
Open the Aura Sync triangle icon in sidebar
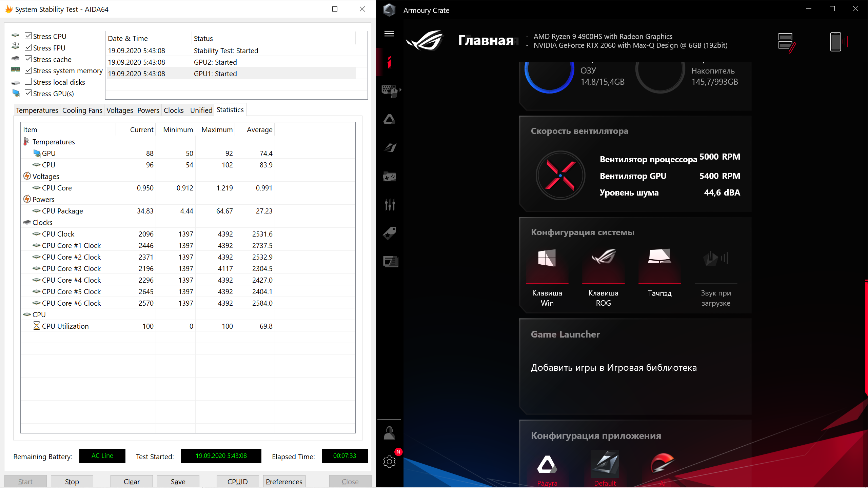coord(389,119)
